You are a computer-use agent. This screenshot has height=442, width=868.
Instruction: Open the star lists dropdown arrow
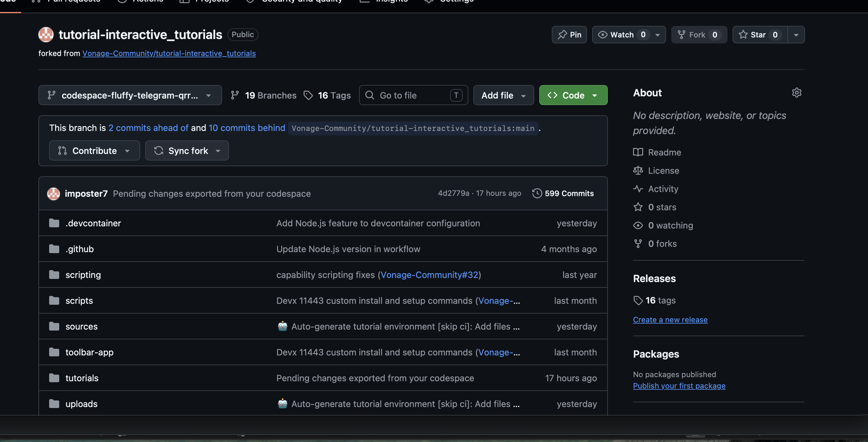coord(796,35)
